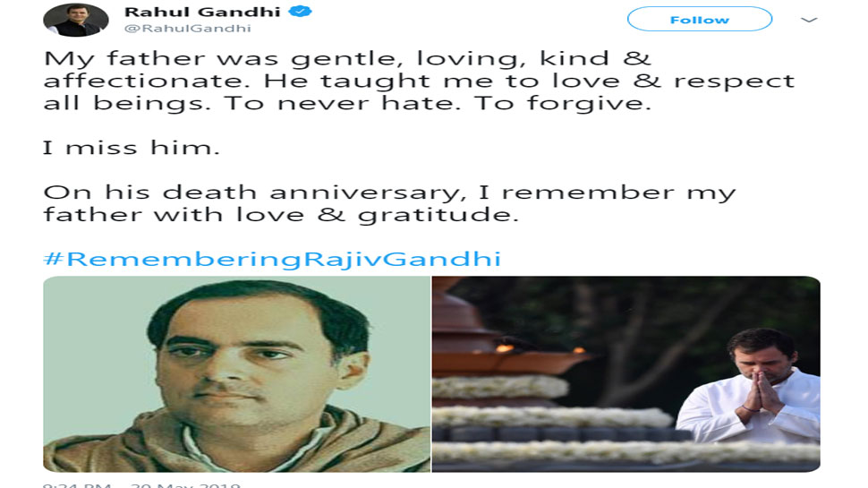Click the "I miss him." sentence
This screenshot has height=488, width=868.
tap(132, 148)
